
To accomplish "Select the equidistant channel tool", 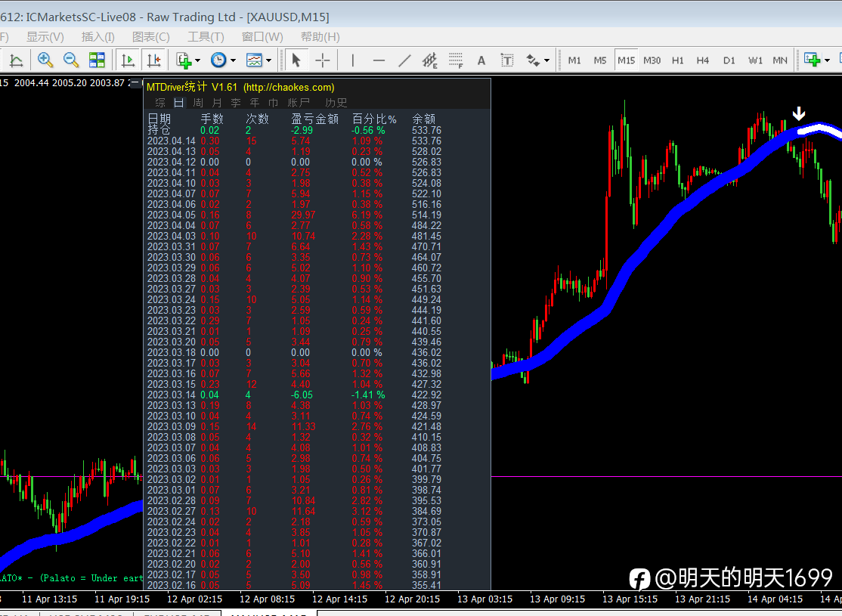I will pos(429,60).
